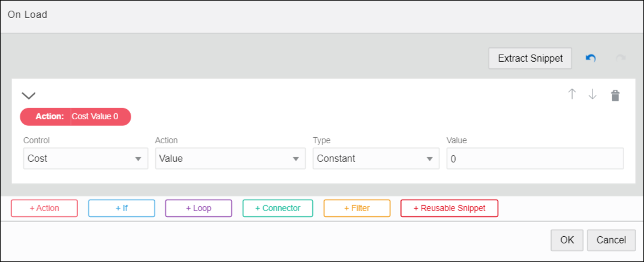Add a Connector block
This screenshot has width=644, height=262.
pyautogui.click(x=278, y=208)
